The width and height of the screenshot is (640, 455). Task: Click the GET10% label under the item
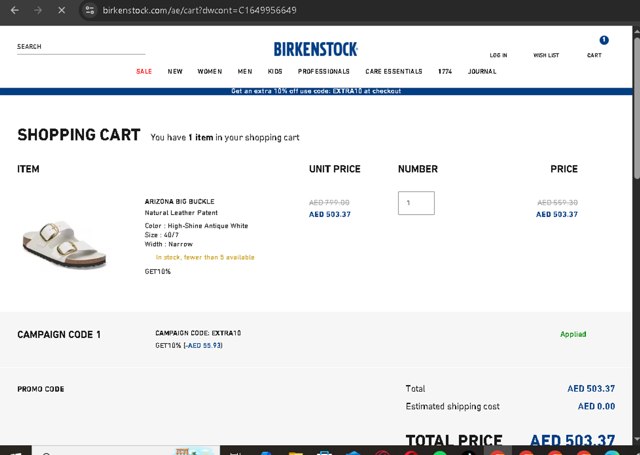pyautogui.click(x=158, y=271)
